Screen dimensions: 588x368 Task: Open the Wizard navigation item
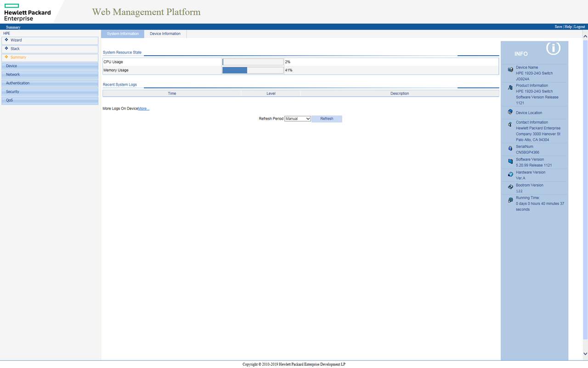point(50,40)
